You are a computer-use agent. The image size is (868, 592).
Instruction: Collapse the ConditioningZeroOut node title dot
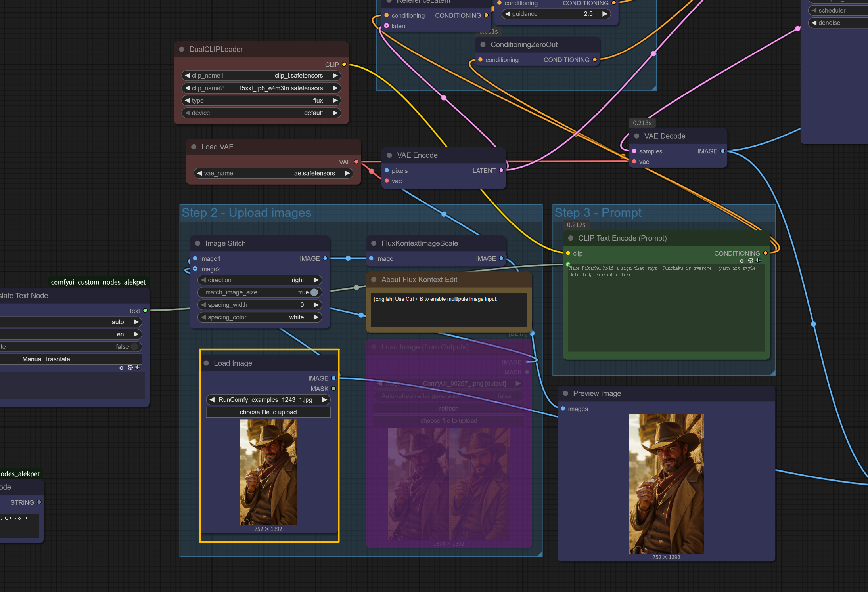tap(483, 45)
